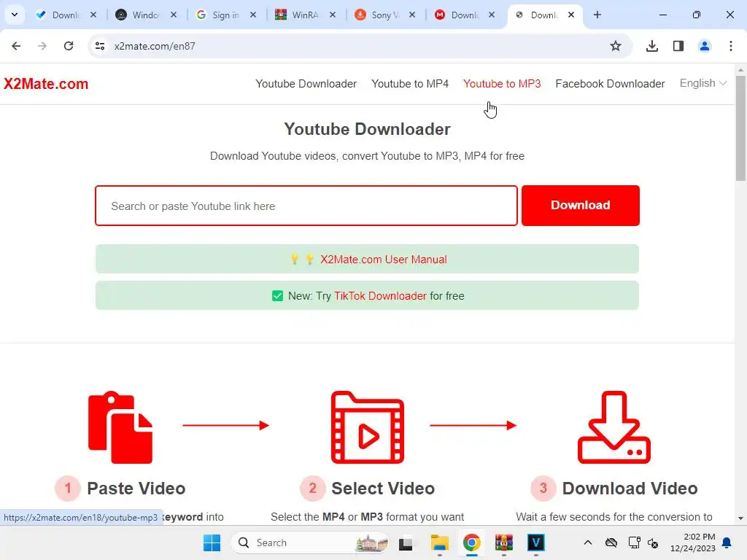747x560 pixels.
Task: Click the cloud sync tray icon
Action: click(611, 542)
